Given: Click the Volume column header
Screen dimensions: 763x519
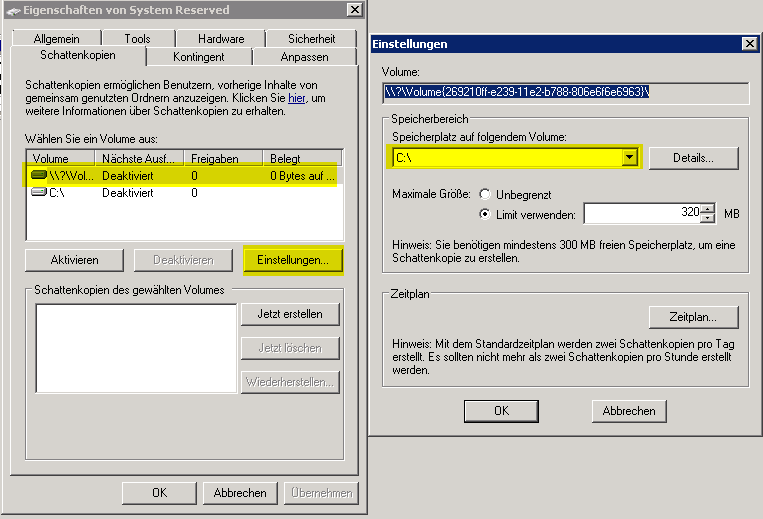Looking at the screenshot, I should click(61, 159).
